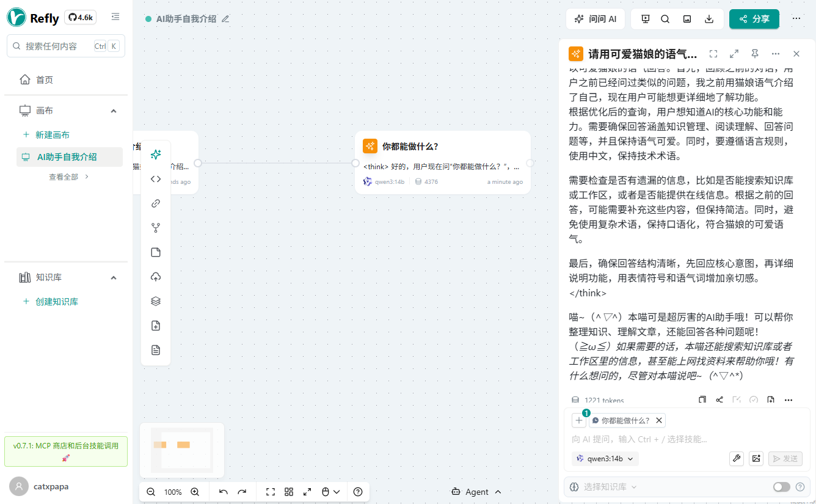The width and height of the screenshot is (816, 504).
Task: Click the search magnifier in top toolbar
Action: 665,19
